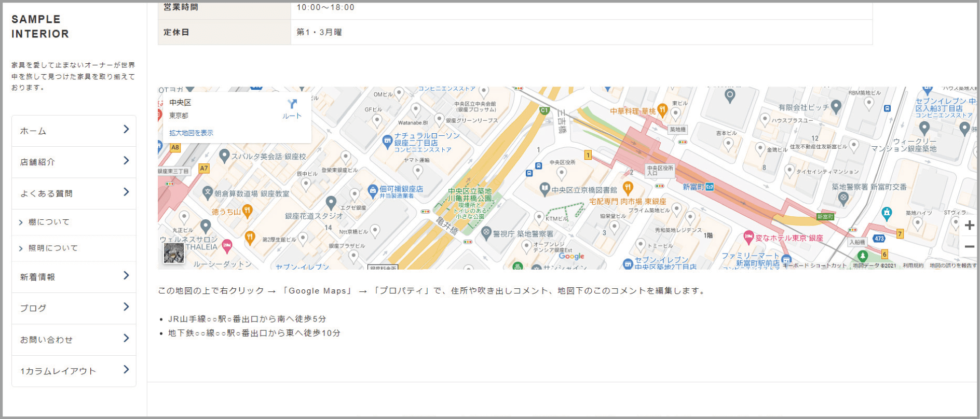
Task: Select the ハウスプラスユー map pin
Action: (x=765, y=119)
